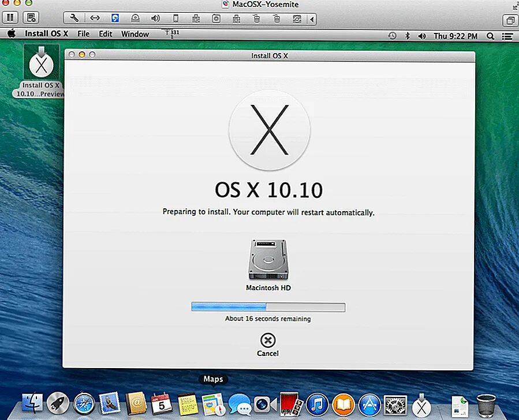Open Messages speech bubbles in Dock
519x420 pixels.
click(240, 404)
